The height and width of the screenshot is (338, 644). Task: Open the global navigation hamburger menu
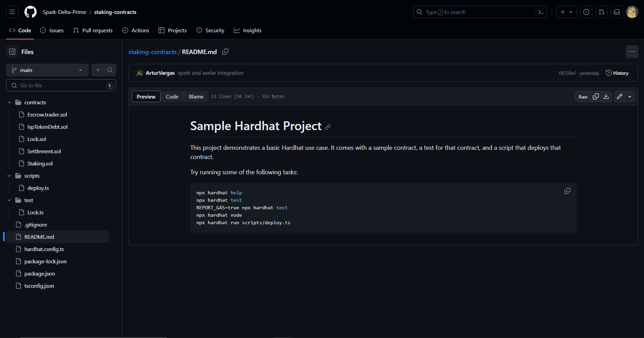12,12
